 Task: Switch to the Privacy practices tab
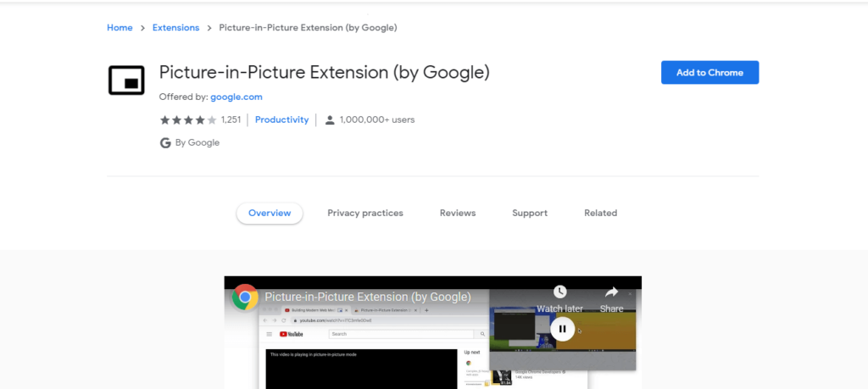pos(365,213)
